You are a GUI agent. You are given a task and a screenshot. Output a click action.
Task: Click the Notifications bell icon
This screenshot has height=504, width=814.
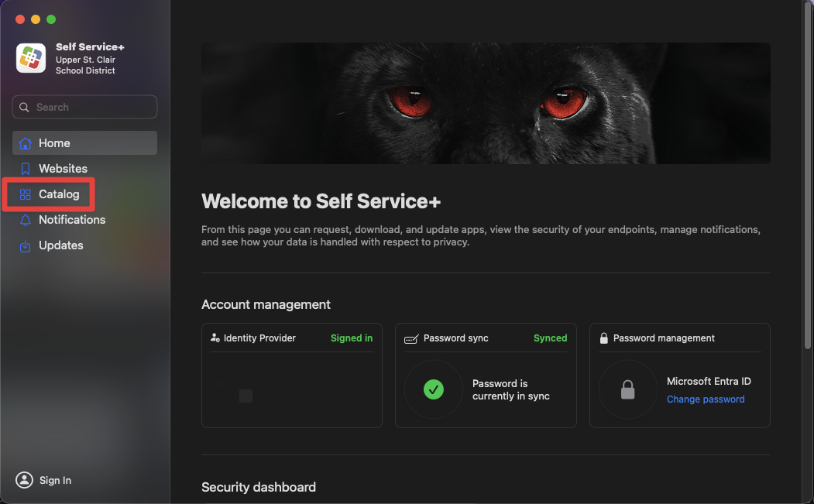pos(26,220)
